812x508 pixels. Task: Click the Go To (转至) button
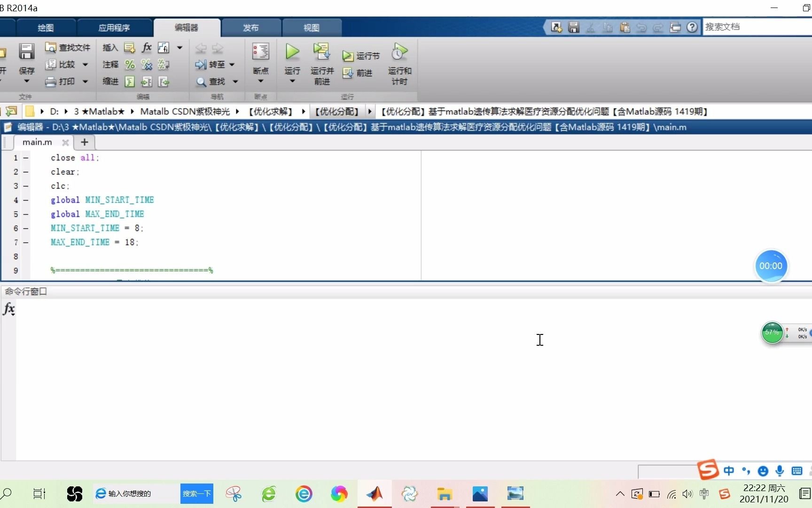210,64
